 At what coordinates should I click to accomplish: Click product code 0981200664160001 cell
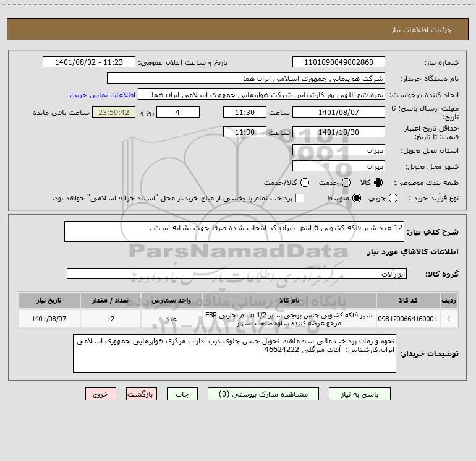[408, 319]
